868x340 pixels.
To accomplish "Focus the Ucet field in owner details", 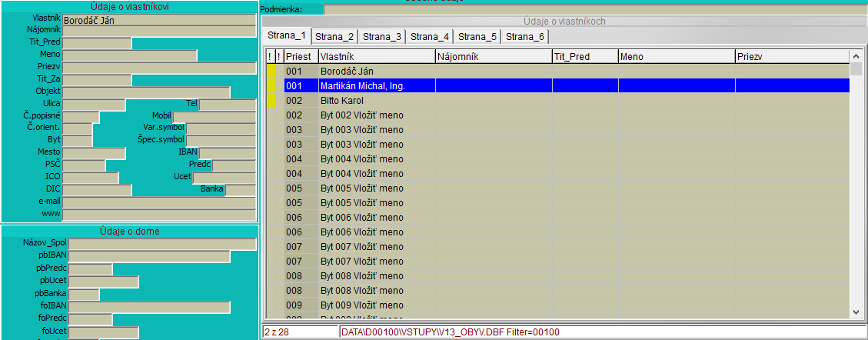I will [x=224, y=177].
